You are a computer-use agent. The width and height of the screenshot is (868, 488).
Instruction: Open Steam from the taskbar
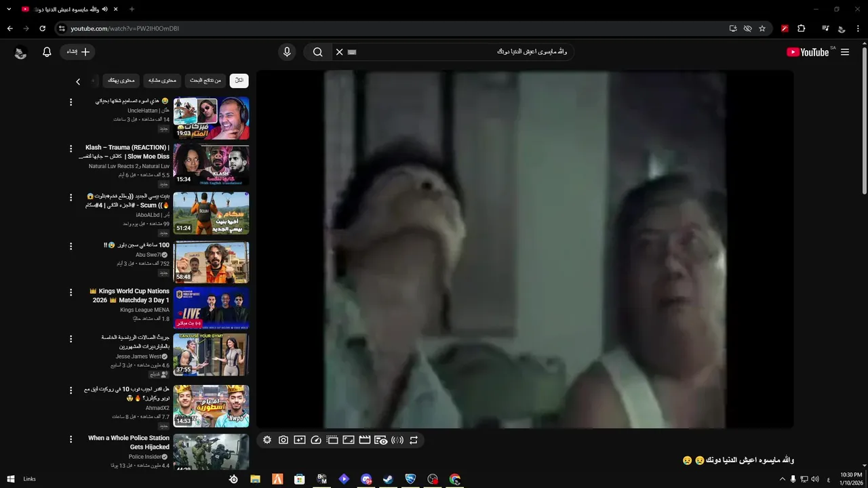pyautogui.click(x=389, y=479)
